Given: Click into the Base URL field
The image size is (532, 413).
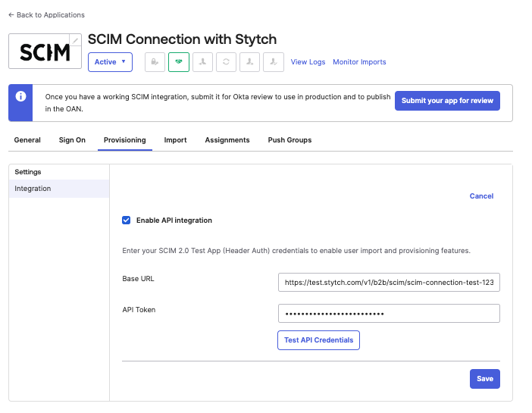Looking at the screenshot, I should tap(389, 283).
